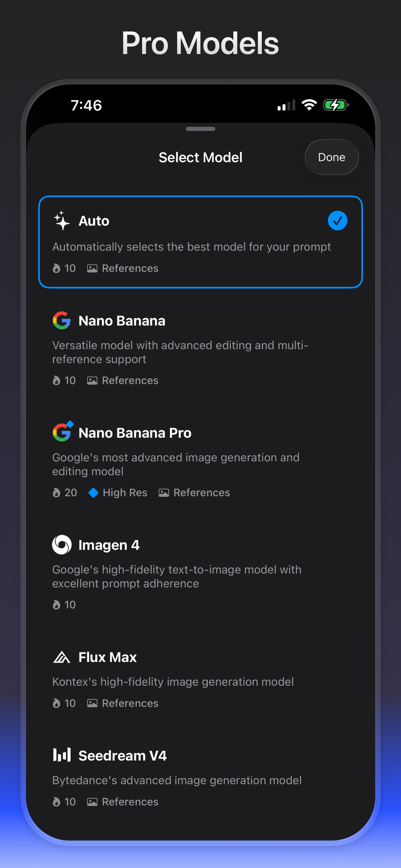
Task: Click the flame credits icon under Imagen 4
Action: click(56, 605)
